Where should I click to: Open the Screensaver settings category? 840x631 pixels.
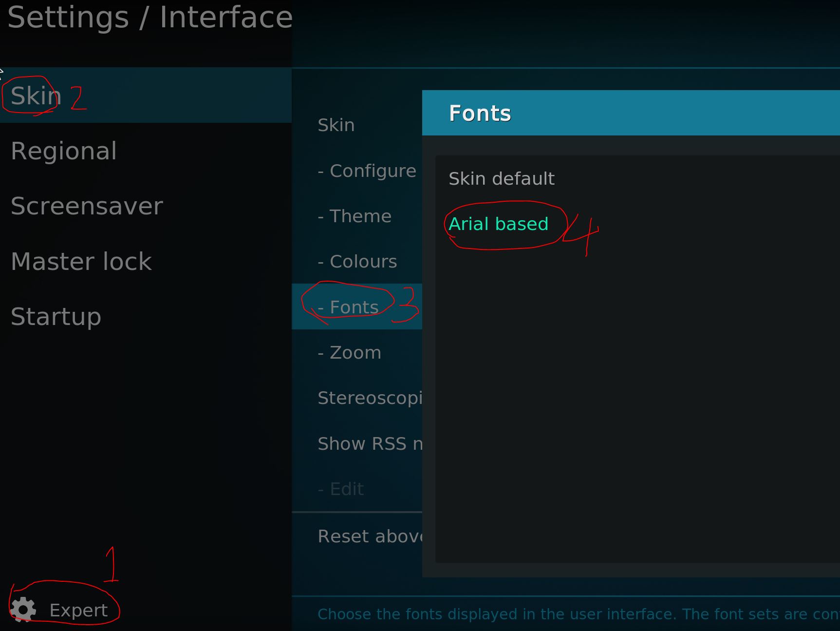point(146,206)
